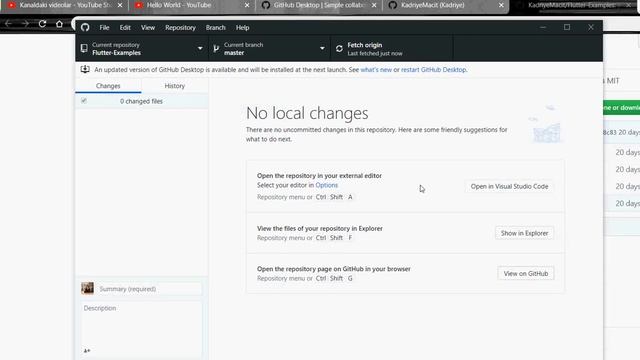Minimize the GitHub Desktop window
This screenshot has height=360, width=640.
coord(543,27)
